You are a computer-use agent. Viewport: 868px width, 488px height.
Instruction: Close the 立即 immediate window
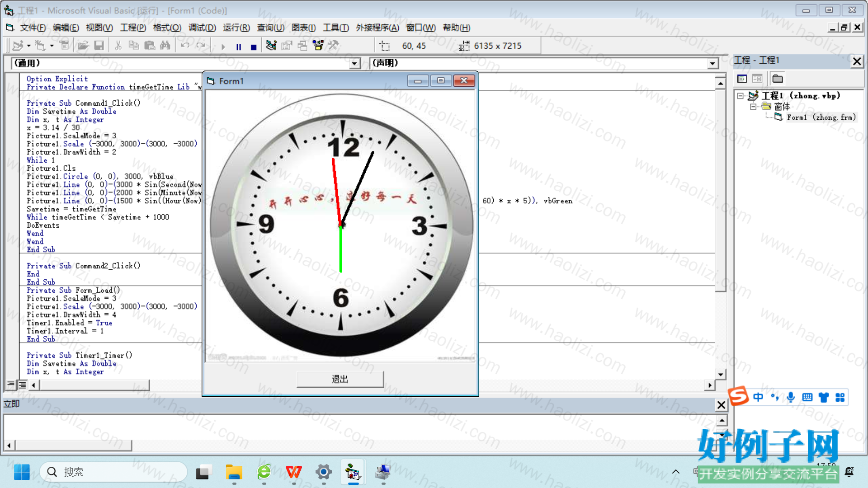(x=722, y=405)
